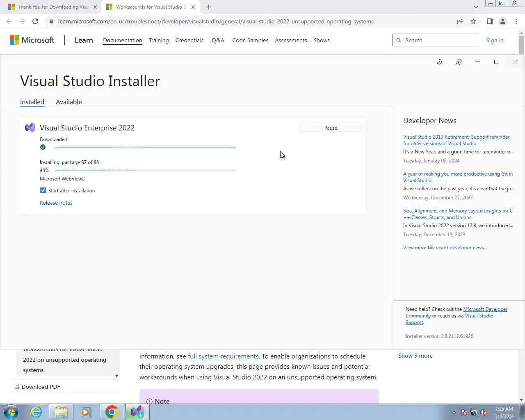The width and height of the screenshot is (525, 420).
Task: Open Visual Studio 2013 Retirement news link
Action: point(457,140)
